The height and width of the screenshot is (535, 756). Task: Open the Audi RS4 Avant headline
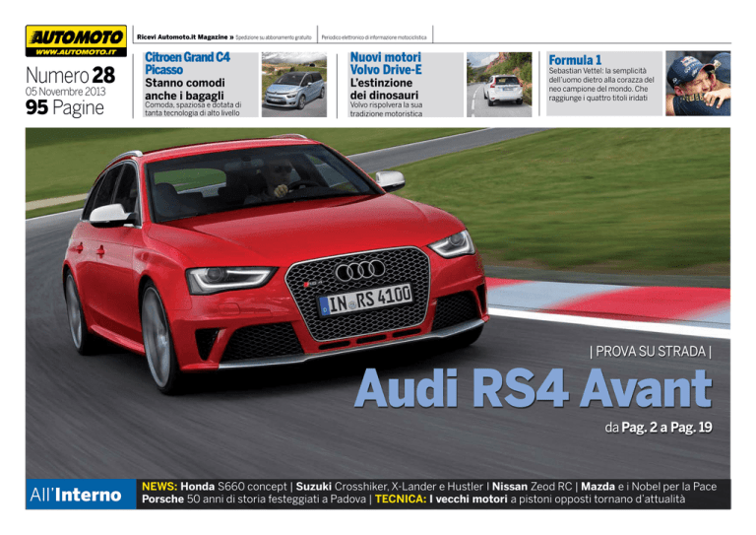coord(534,388)
